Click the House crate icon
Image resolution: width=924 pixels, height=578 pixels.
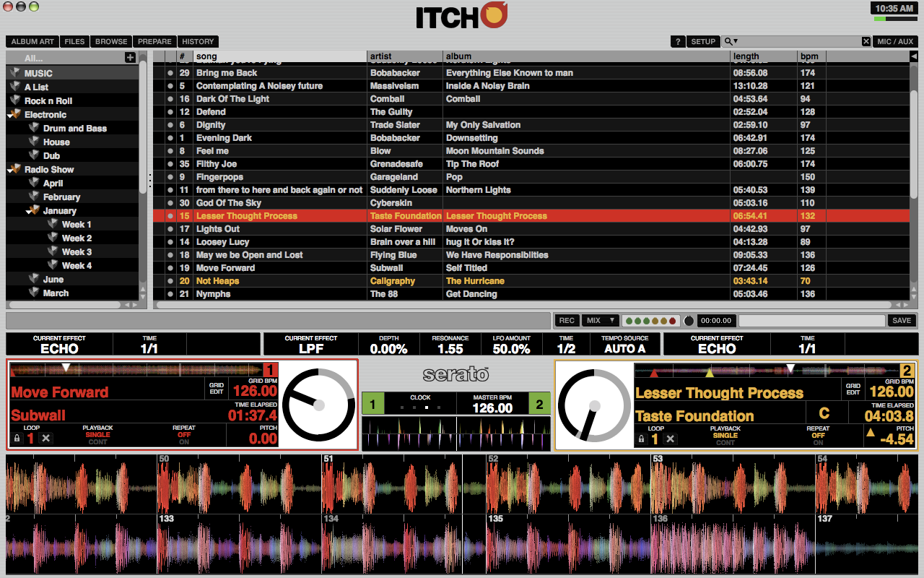(x=34, y=142)
